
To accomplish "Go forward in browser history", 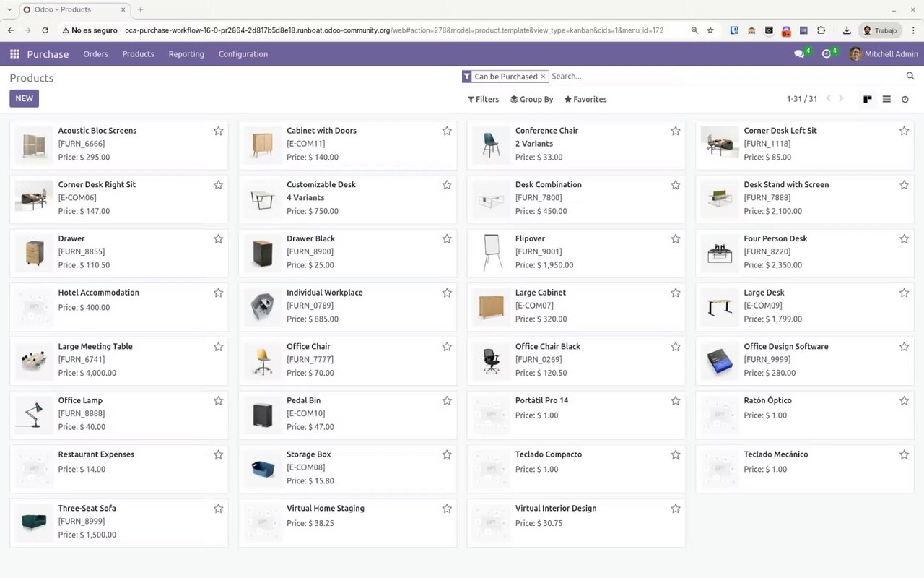I will [28, 30].
